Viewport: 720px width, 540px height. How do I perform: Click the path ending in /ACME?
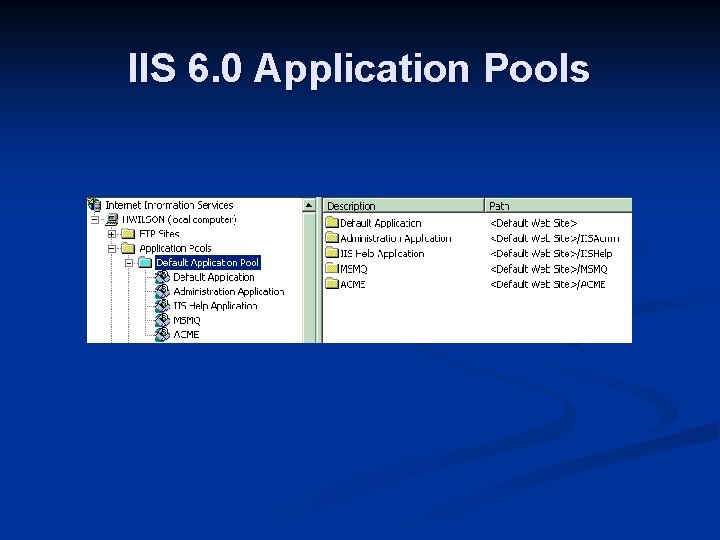click(x=547, y=284)
